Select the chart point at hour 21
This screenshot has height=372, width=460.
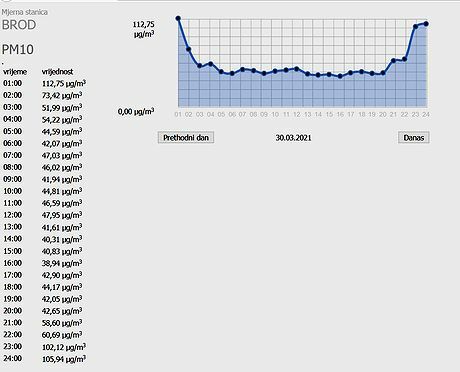click(x=394, y=61)
